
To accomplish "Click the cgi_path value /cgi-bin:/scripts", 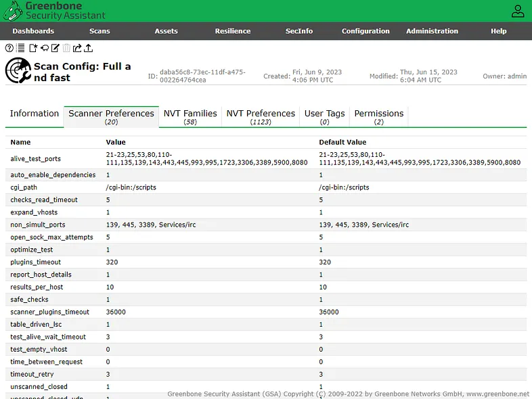I will tap(131, 187).
